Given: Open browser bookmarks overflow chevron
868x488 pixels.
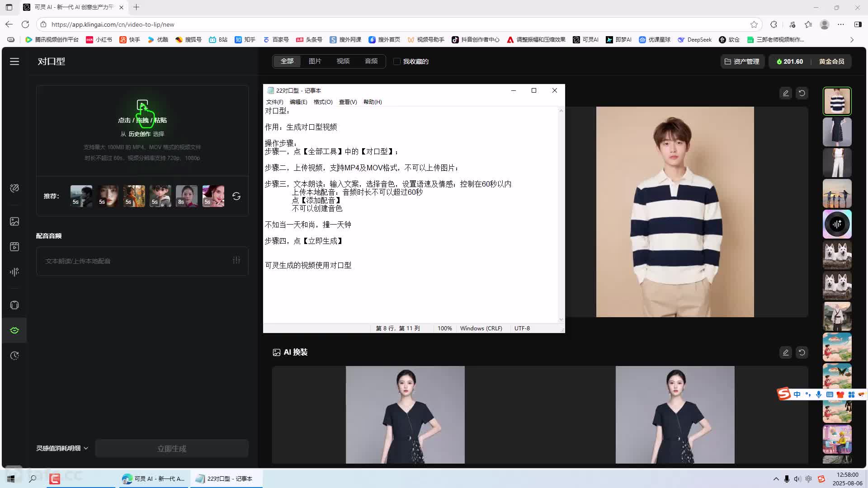Looking at the screenshot, I should coord(852,40).
